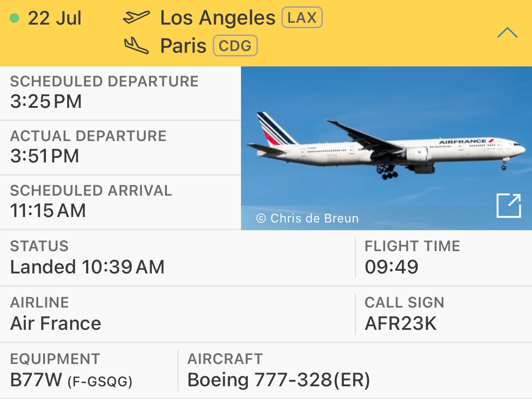Tap the Flight Time 09:49 field
This screenshot has height=399, width=532.
[x=443, y=258]
